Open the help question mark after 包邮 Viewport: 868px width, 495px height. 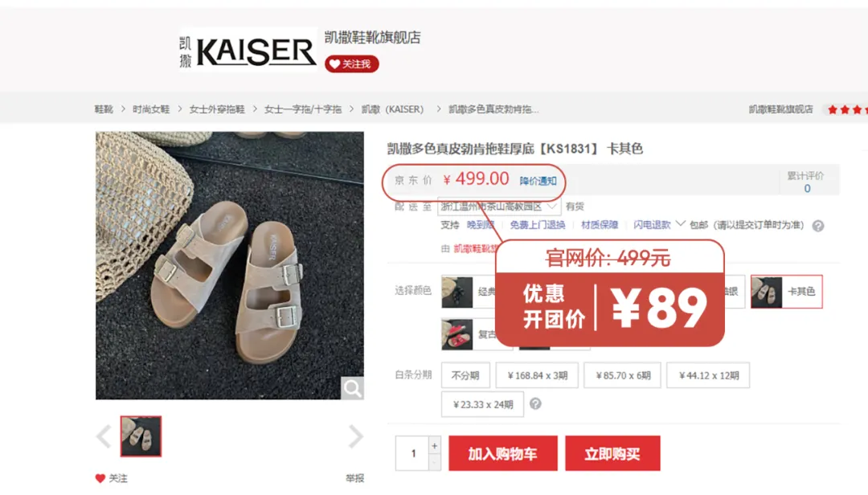coord(818,226)
